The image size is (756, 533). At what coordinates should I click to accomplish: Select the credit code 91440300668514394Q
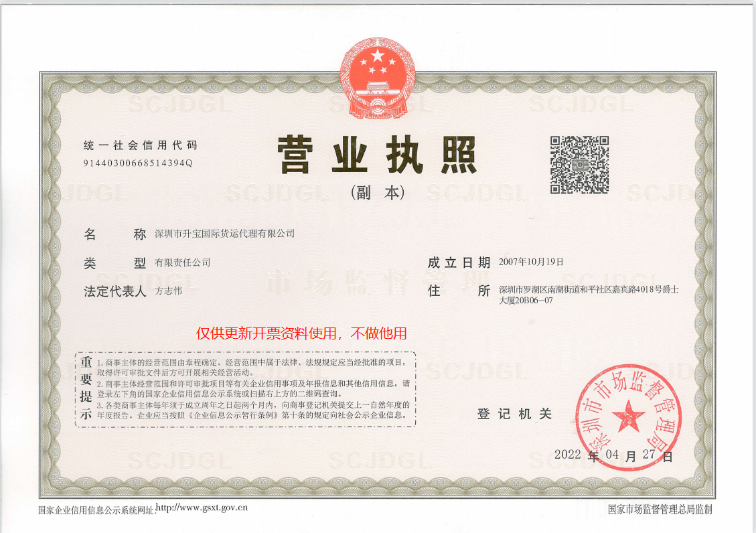click(x=139, y=163)
